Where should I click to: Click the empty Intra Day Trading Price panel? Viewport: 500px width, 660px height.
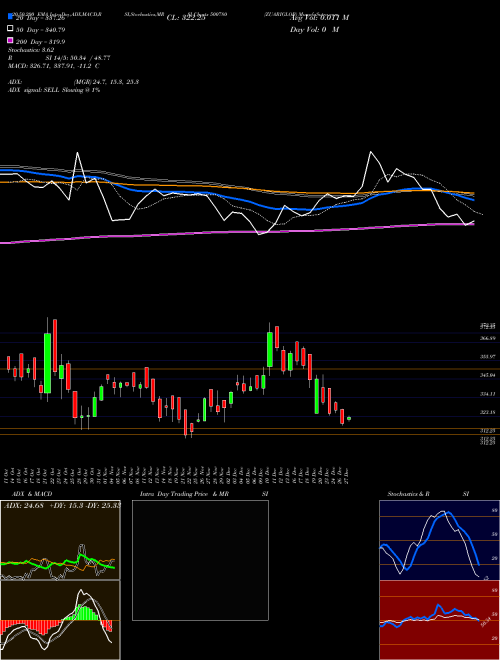click(200, 560)
